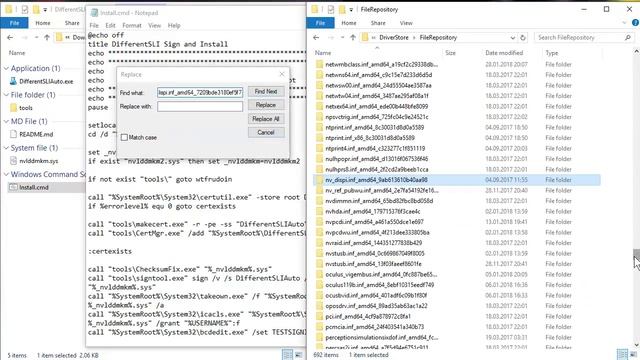Select nvpcdi.inf_amd64 folder name
The image size is (640, 360).
coord(374,222)
